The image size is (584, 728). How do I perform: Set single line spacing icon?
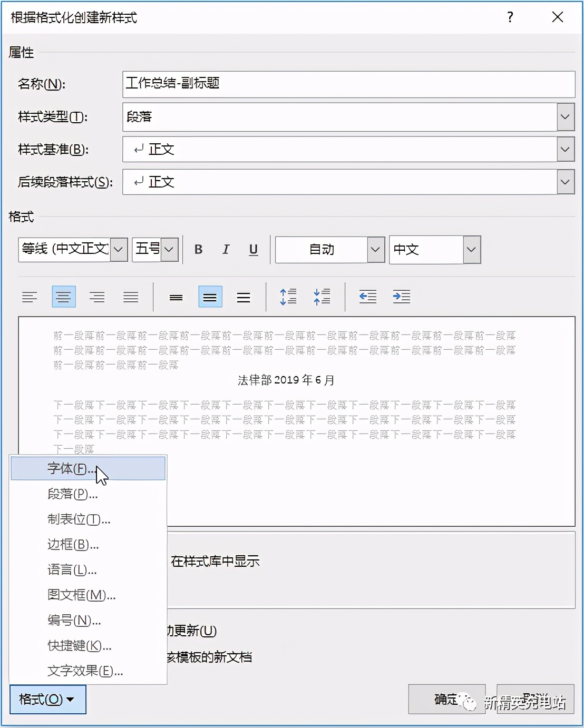pyautogui.click(x=176, y=297)
